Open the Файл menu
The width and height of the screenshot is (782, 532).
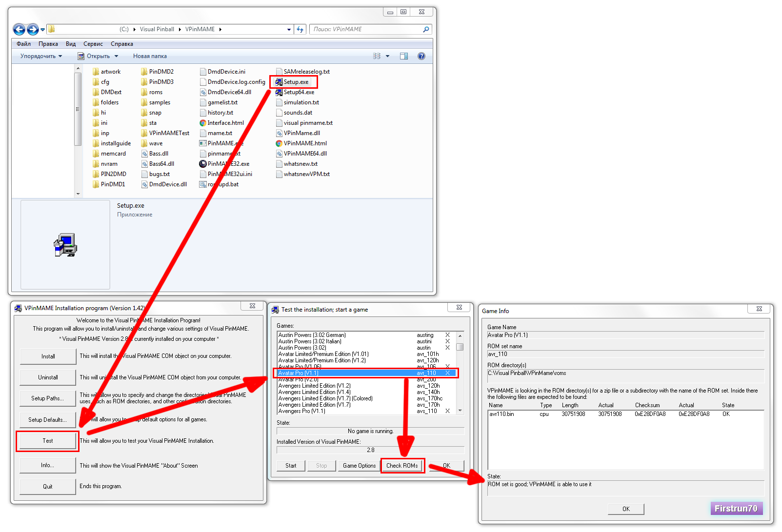coord(23,44)
